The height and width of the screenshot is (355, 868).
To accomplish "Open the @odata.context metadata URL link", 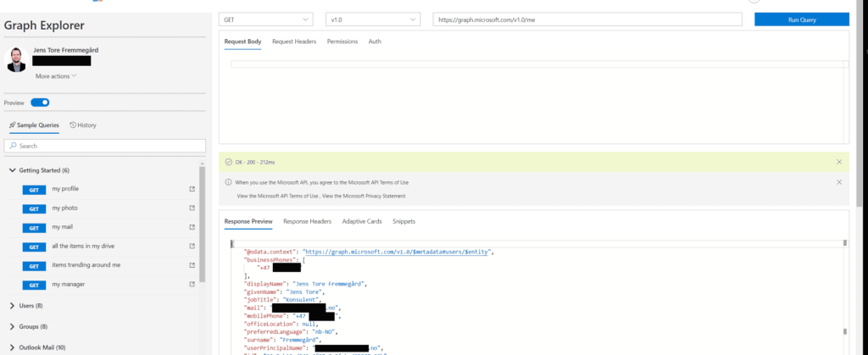I will (397, 252).
